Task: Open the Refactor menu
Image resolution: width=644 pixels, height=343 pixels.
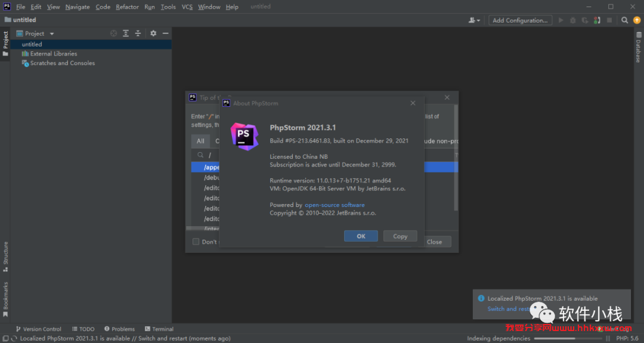Action: pyautogui.click(x=128, y=7)
